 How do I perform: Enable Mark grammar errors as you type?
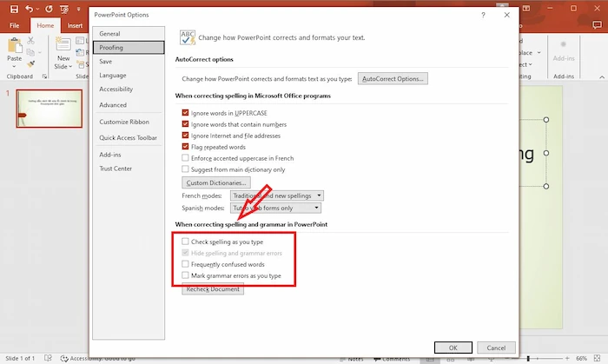pyautogui.click(x=185, y=275)
